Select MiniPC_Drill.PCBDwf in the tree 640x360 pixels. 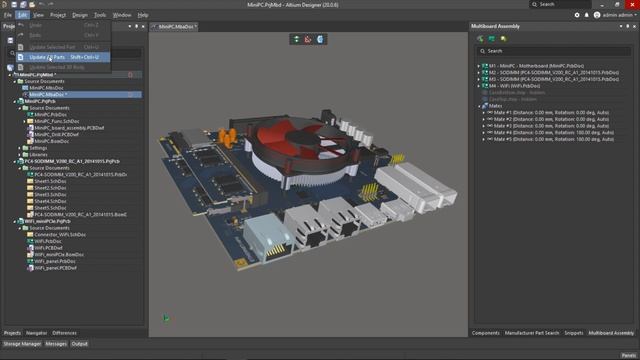tap(57, 135)
